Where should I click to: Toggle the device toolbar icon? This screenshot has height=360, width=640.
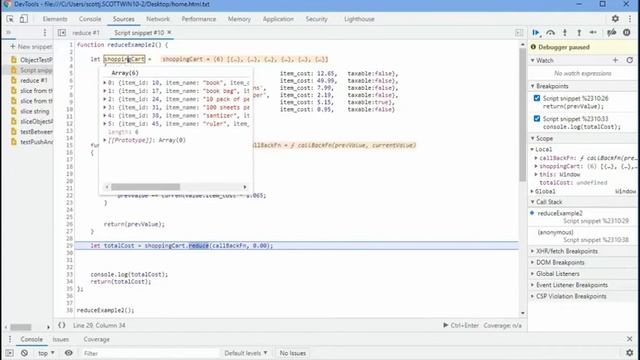[24, 19]
